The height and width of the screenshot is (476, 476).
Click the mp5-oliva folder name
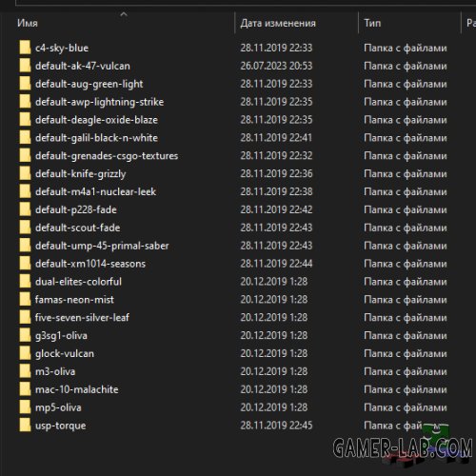58,407
